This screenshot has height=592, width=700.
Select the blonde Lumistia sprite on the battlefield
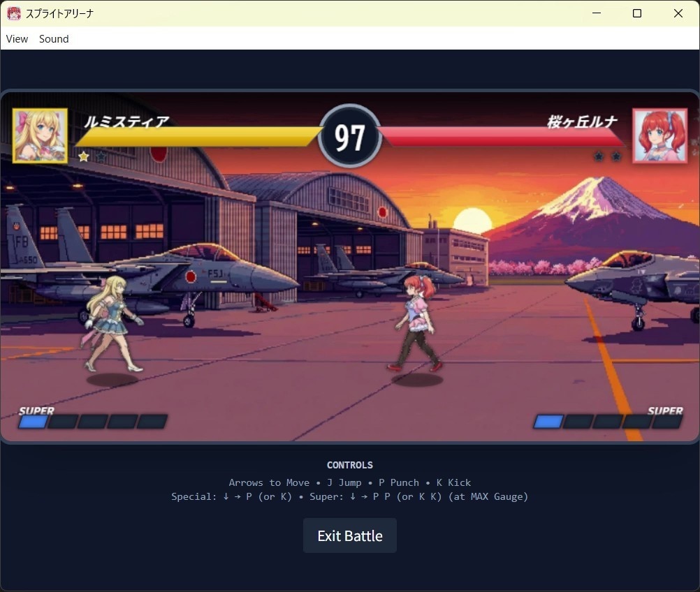112,321
